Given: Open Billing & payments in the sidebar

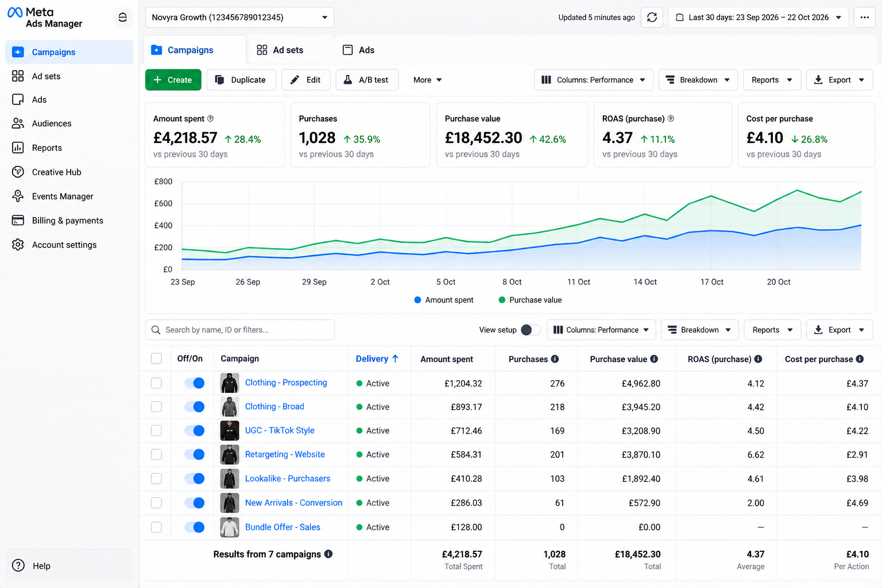Looking at the screenshot, I should pyautogui.click(x=69, y=220).
